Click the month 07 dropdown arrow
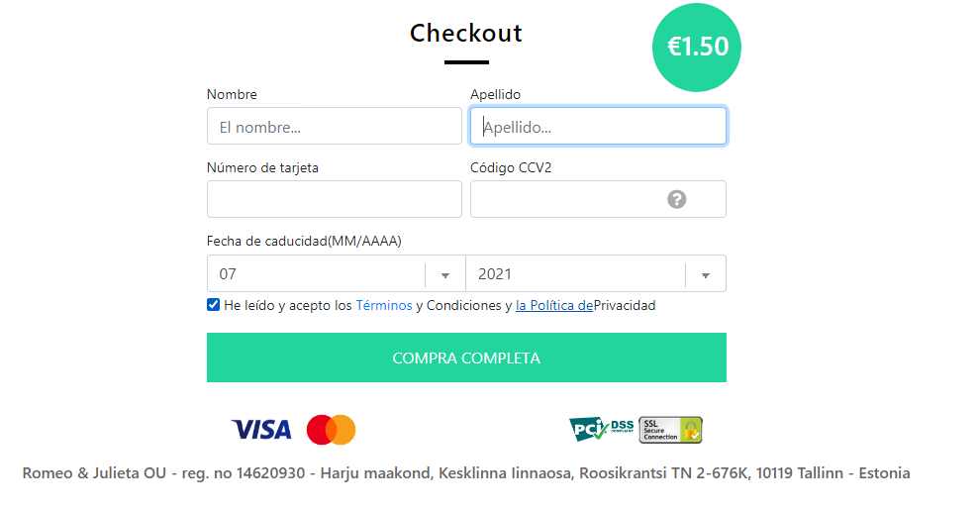Screen dimensions: 980x512 [x=445, y=275]
